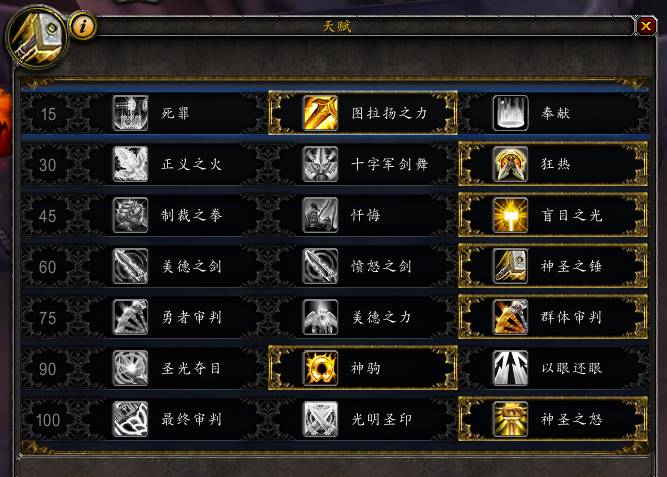Screen dimensions: 667x477
Task: Open the info button beside the portrait
Action: (83, 26)
